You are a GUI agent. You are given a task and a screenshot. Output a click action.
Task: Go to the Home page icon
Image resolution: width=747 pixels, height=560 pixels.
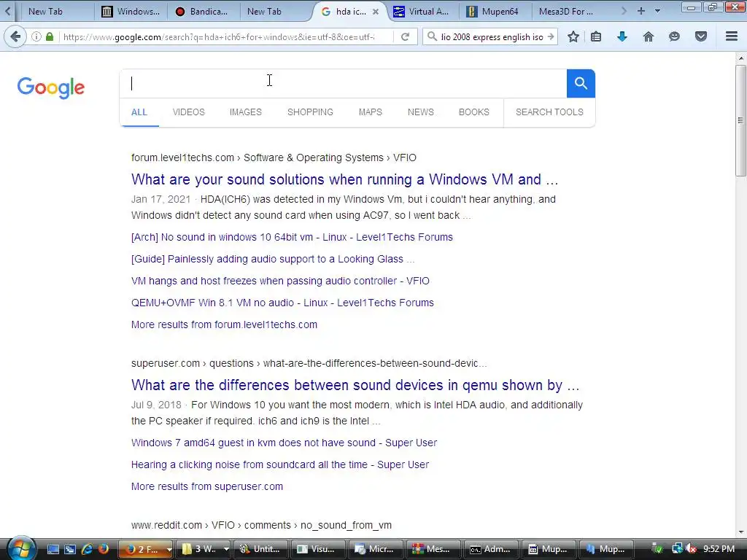pos(649,36)
